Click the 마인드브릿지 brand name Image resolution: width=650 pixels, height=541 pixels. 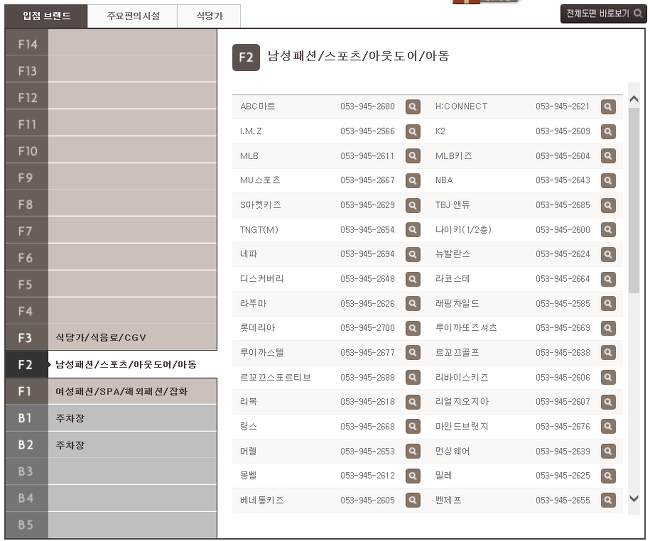[x=462, y=426]
